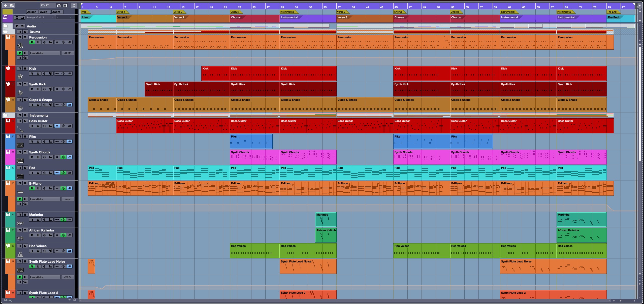
Task: Open track visibility agents house icon
Action: click(x=59, y=5)
